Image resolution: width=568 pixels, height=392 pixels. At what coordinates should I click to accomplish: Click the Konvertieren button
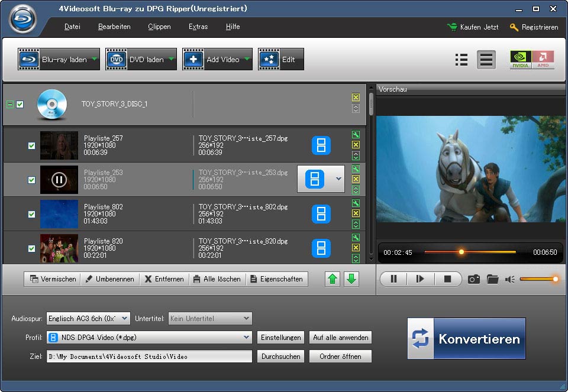[466, 339]
